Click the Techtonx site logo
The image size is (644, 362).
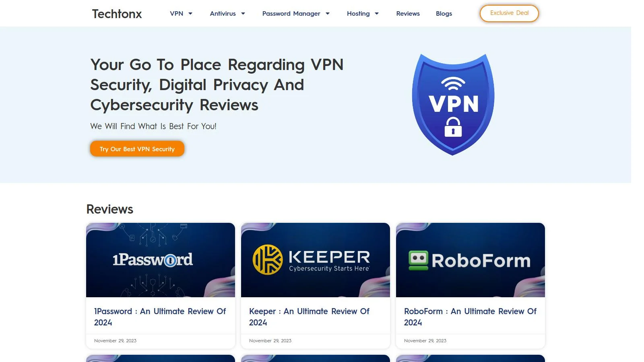click(117, 14)
